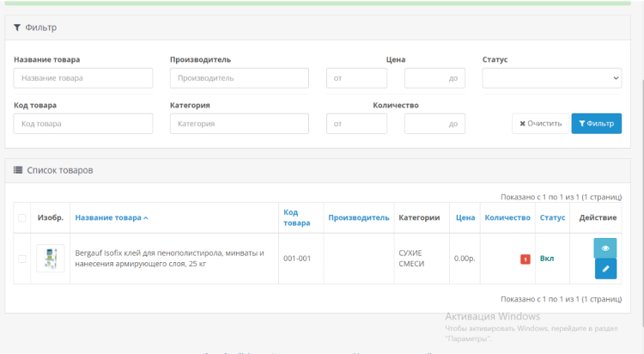Screen dimensions: 644x354
Task: Open the Bergauf Isofix product thumbnail
Action: coord(50,258)
